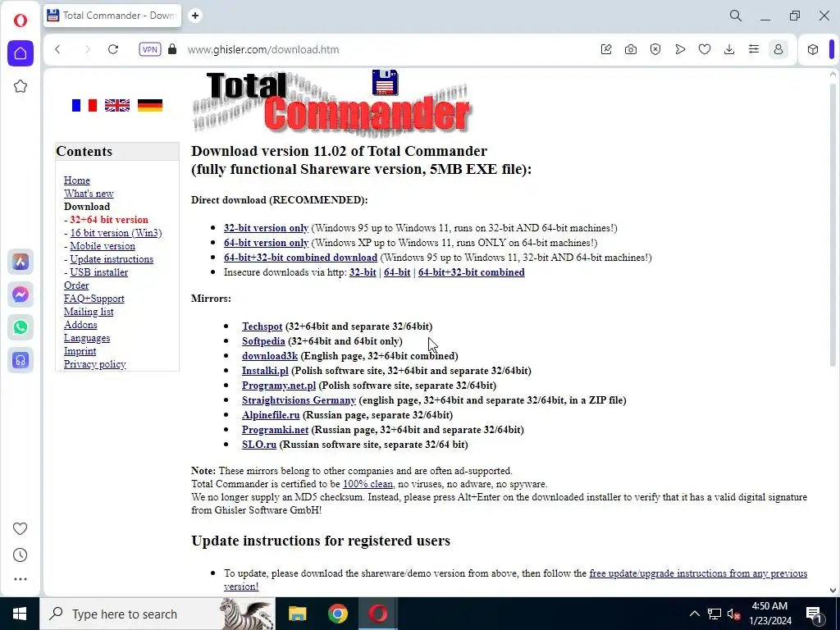840x630 pixels.
Task: Open the Mobile version link
Action: [103, 246]
